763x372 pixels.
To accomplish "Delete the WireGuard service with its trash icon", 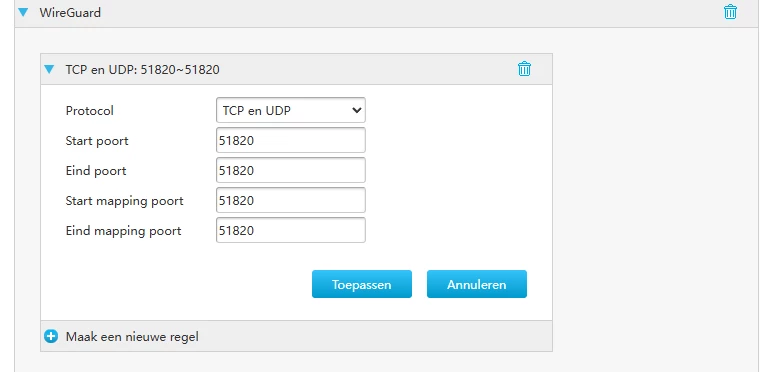I will click(730, 12).
